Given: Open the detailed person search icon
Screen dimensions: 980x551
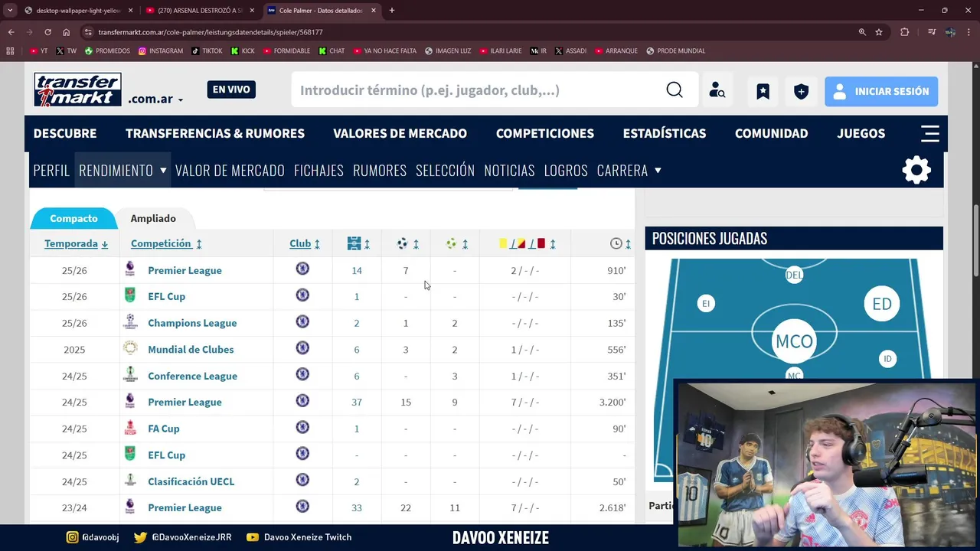Looking at the screenshot, I should 717,91.
